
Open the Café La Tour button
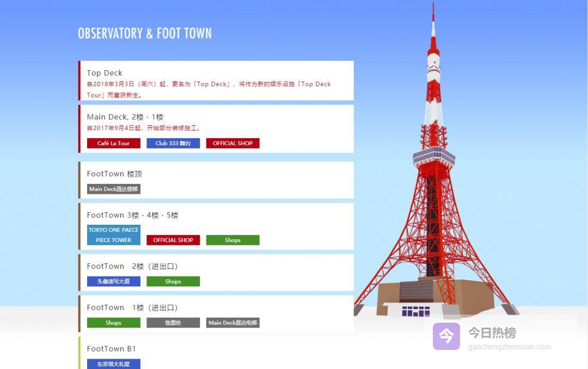[x=113, y=143]
